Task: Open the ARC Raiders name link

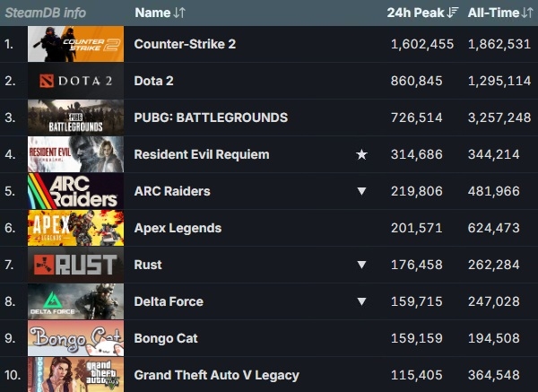Action: pyautogui.click(x=172, y=191)
